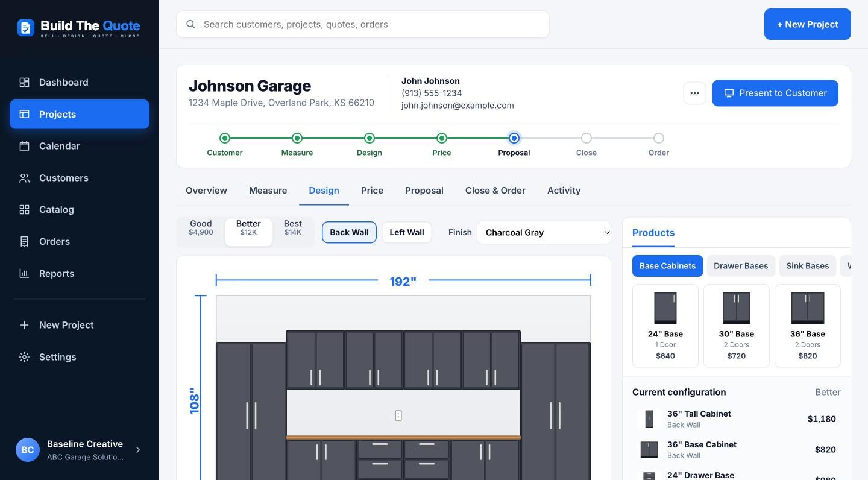Click the Settings gear icon
The height and width of the screenshot is (480, 868).
24,357
